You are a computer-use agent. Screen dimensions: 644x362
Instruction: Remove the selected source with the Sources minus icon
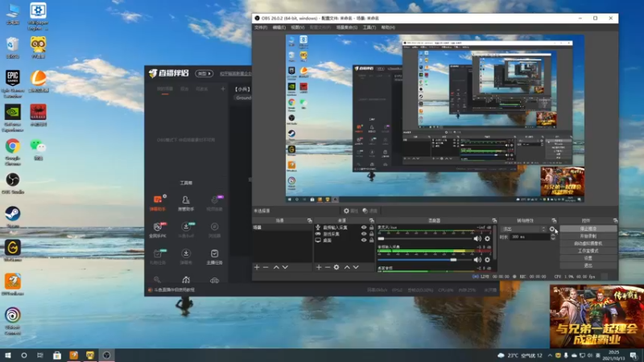coord(328,267)
